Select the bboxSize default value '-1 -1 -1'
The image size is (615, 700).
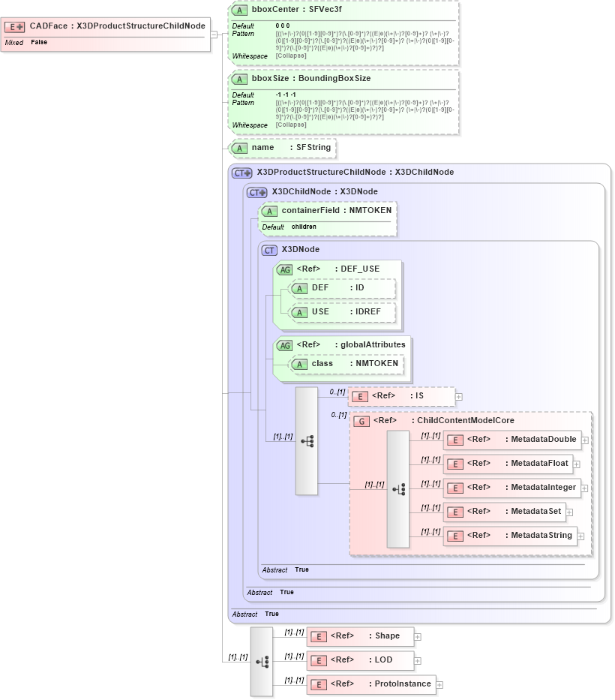coord(286,95)
